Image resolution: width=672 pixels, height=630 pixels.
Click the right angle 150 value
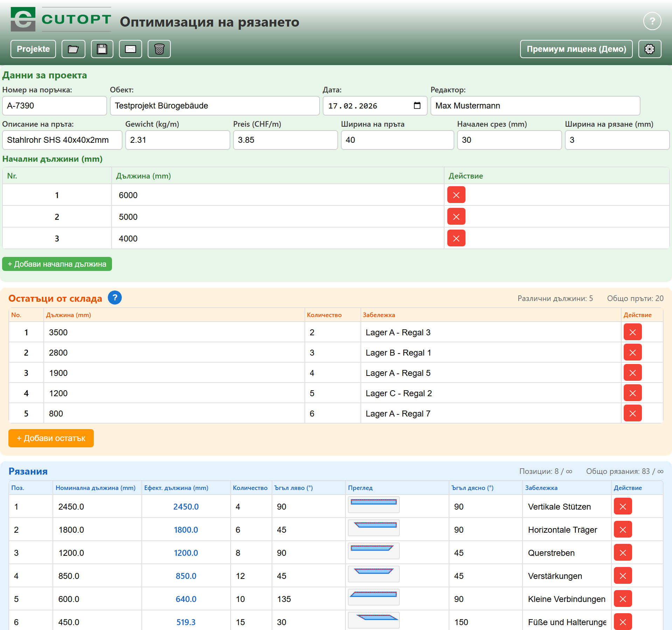461,622
